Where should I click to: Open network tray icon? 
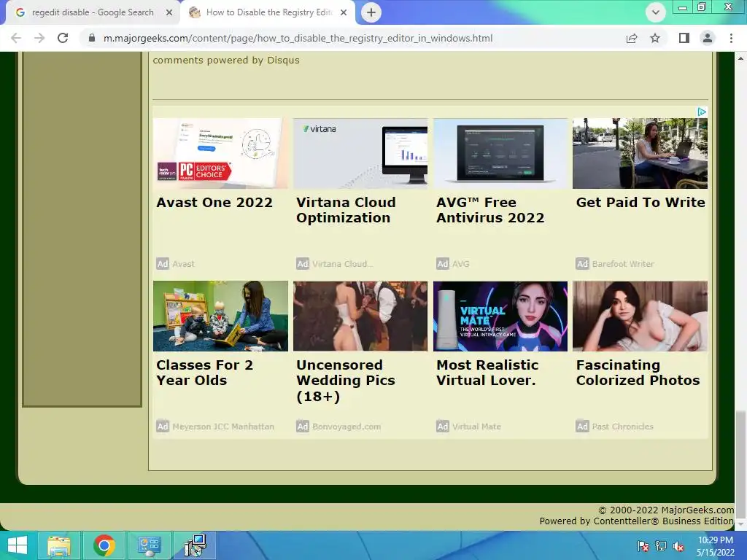[x=661, y=546]
